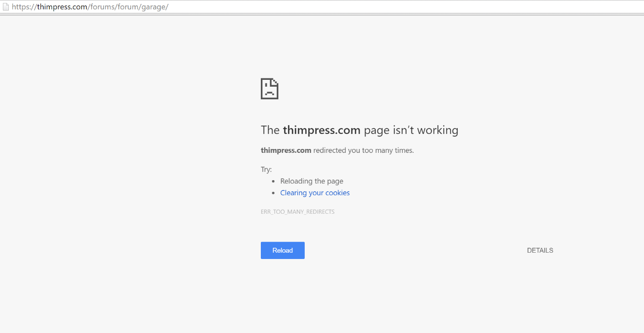644x333 pixels.
Task: Click the 'Try:' label
Action: pyautogui.click(x=266, y=169)
